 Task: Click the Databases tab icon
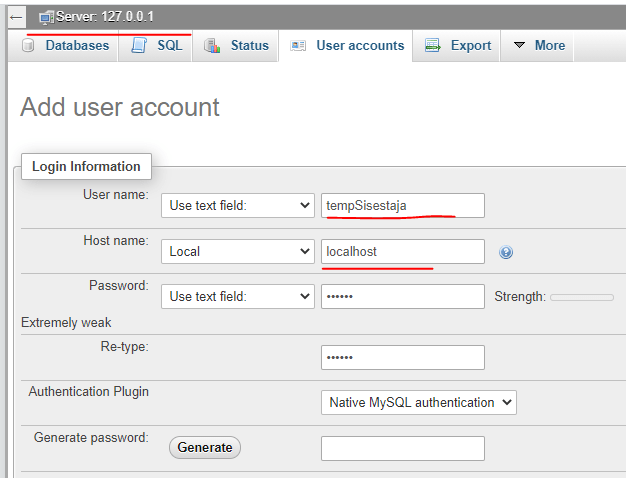tap(29, 46)
